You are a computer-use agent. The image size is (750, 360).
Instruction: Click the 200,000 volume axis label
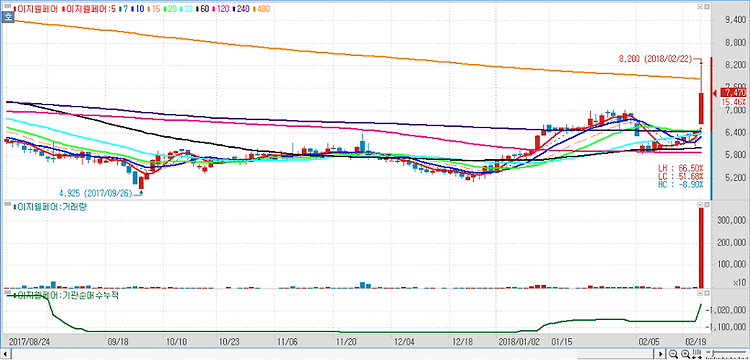731,243
